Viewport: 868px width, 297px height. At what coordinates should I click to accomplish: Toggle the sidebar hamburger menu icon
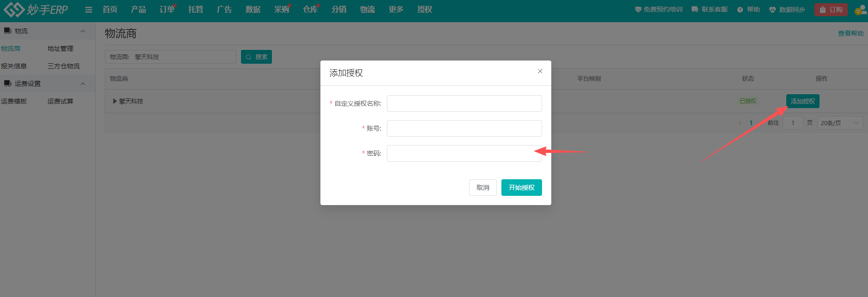click(x=89, y=10)
